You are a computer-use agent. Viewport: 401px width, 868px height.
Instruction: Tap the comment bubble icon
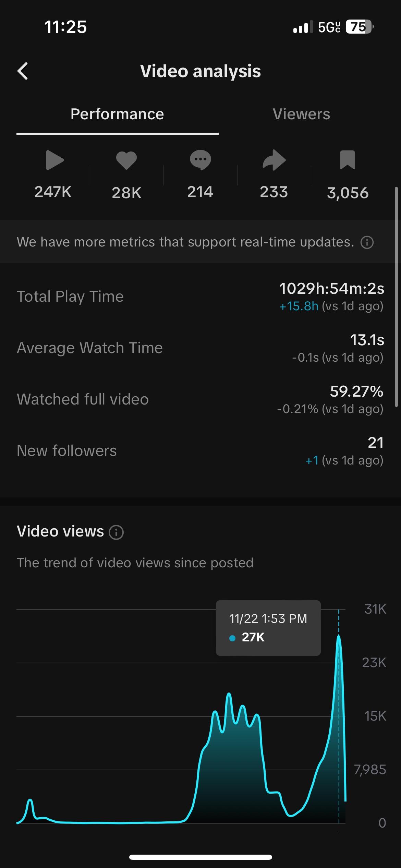(x=200, y=160)
